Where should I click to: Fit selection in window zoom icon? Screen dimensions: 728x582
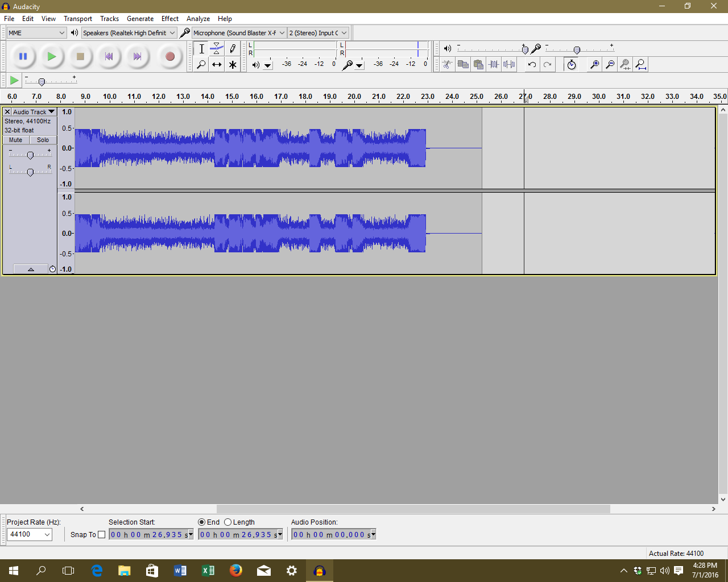click(625, 64)
